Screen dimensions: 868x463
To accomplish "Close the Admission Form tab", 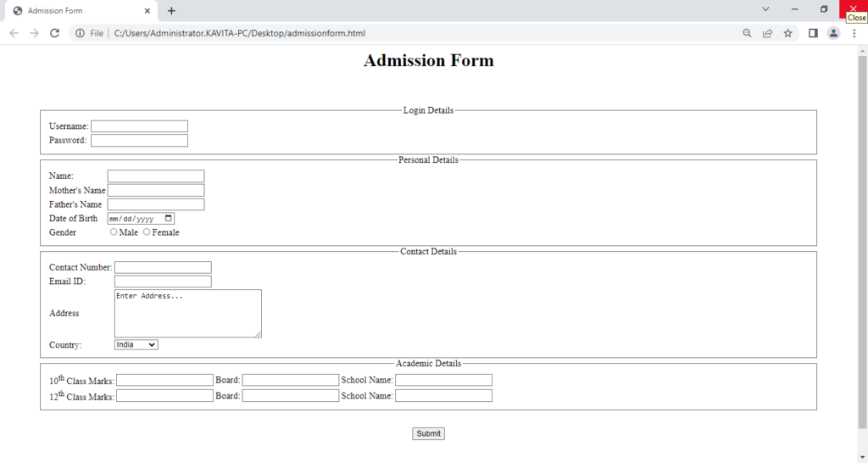I will 147,10.
